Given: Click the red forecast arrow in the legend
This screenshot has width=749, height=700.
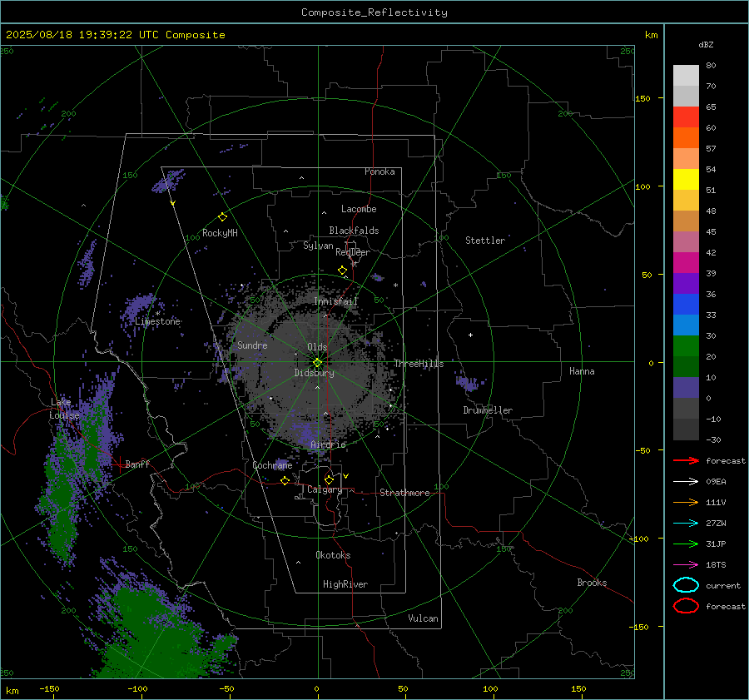Looking at the screenshot, I should coord(686,460).
